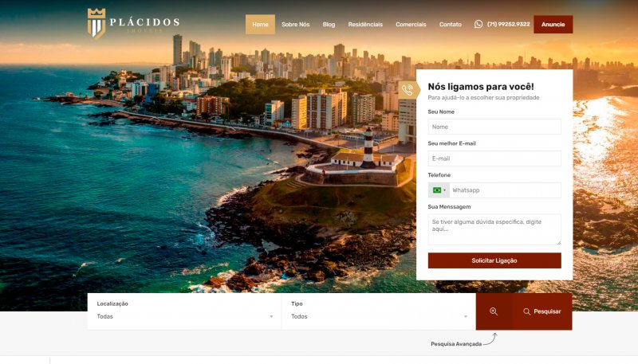Click the E-mail input field
This screenshot has width=638, height=364.
pyautogui.click(x=494, y=159)
